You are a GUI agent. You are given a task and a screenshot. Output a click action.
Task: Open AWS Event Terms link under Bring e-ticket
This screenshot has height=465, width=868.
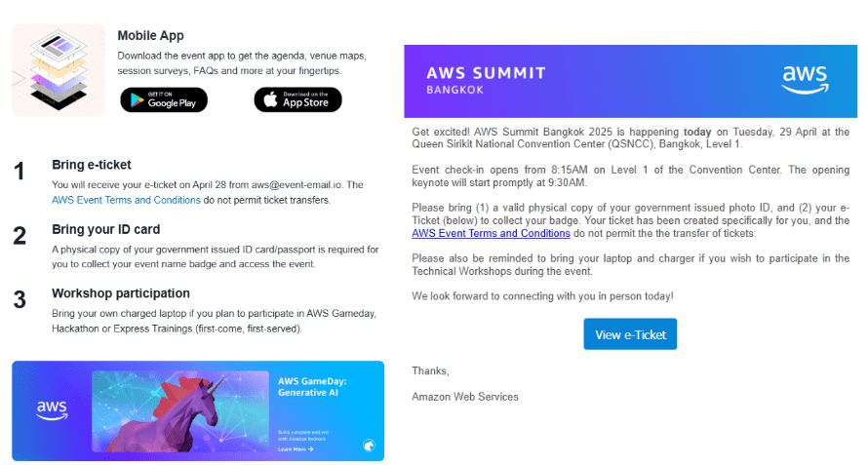point(126,200)
